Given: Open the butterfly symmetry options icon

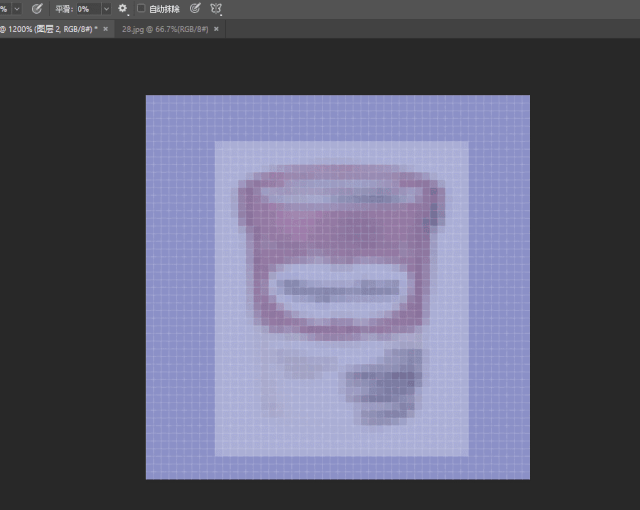Looking at the screenshot, I should (216, 8).
